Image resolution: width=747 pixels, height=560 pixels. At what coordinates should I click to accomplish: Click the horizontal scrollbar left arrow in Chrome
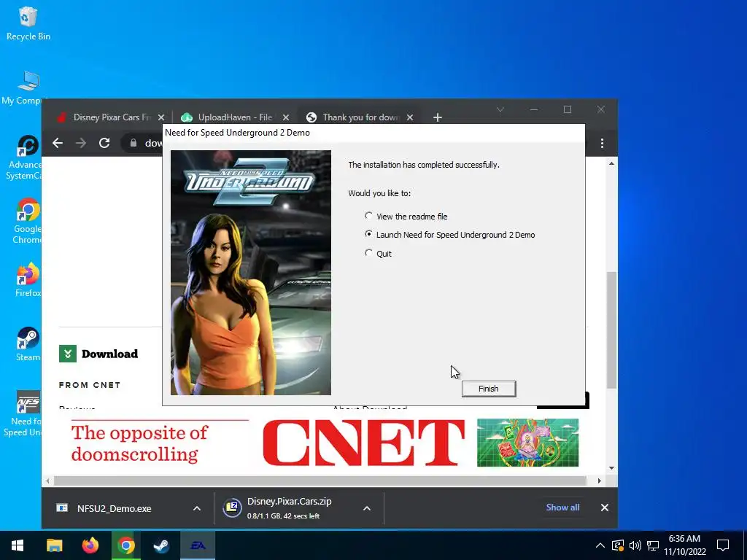[47, 481]
